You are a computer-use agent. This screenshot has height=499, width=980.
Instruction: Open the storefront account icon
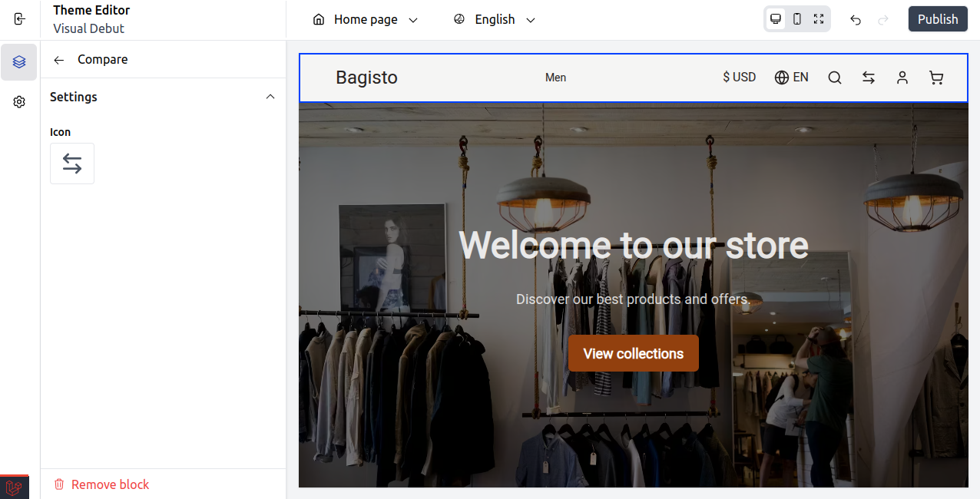(x=902, y=78)
